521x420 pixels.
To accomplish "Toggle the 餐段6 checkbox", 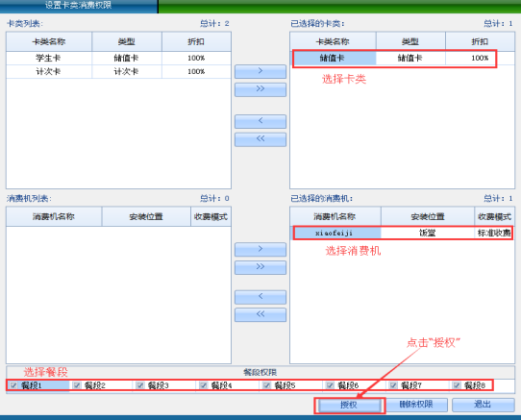I will pyautogui.click(x=330, y=385).
